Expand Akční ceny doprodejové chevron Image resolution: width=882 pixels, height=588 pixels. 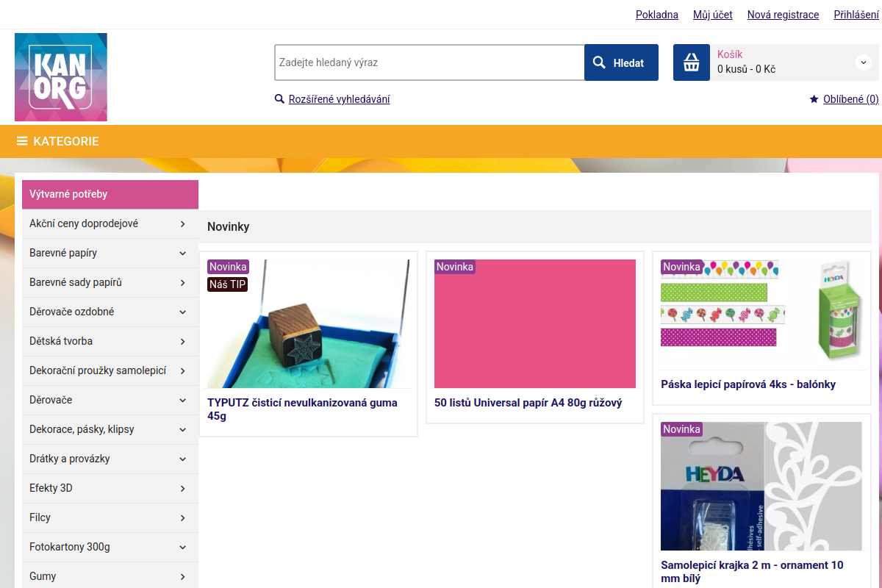click(183, 223)
